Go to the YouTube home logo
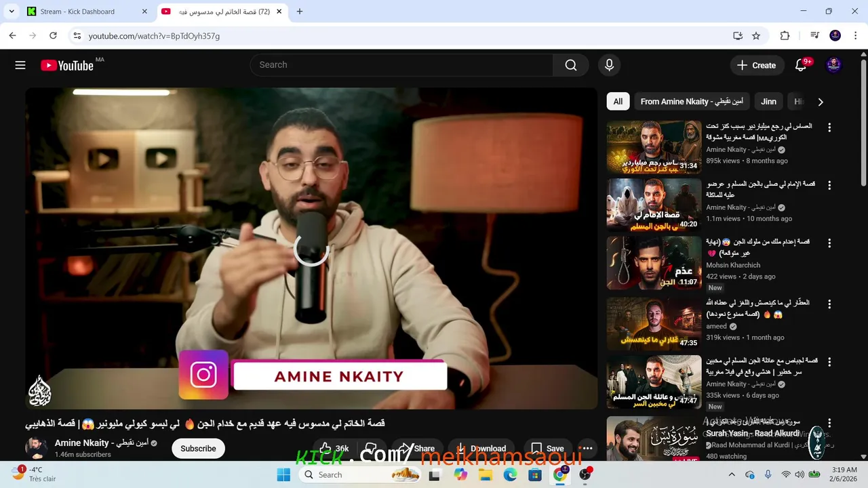This screenshot has width=868, height=488. pyautogui.click(x=66, y=65)
